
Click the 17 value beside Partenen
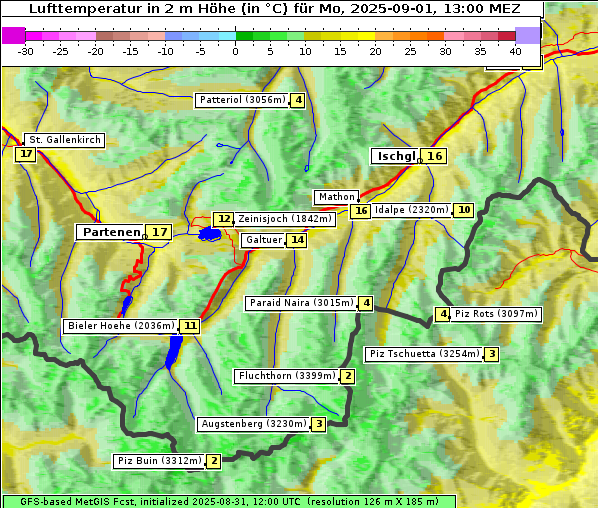(x=159, y=232)
